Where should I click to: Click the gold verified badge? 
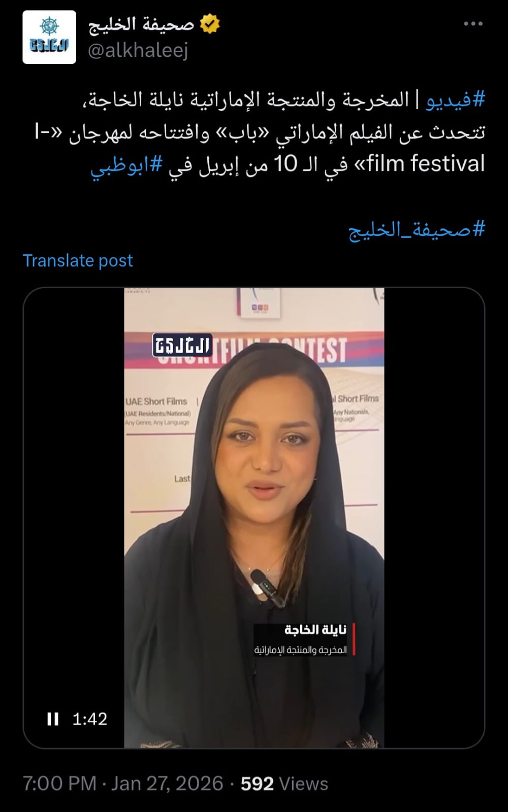tap(209, 24)
